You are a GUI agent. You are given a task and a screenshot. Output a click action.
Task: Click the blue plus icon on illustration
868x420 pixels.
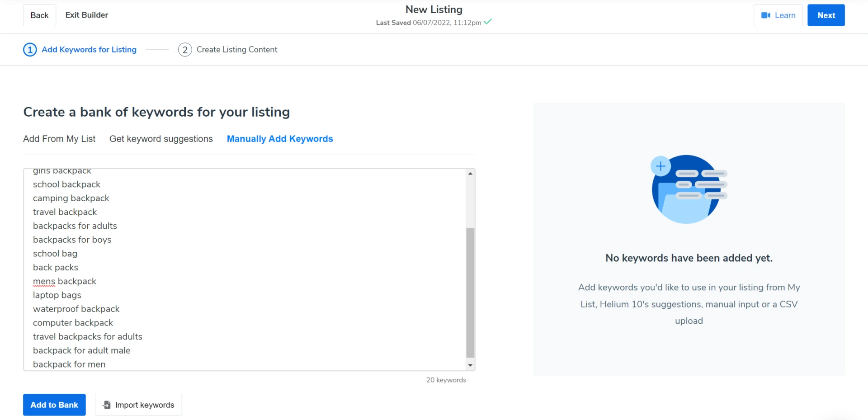click(x=660, y=166)
